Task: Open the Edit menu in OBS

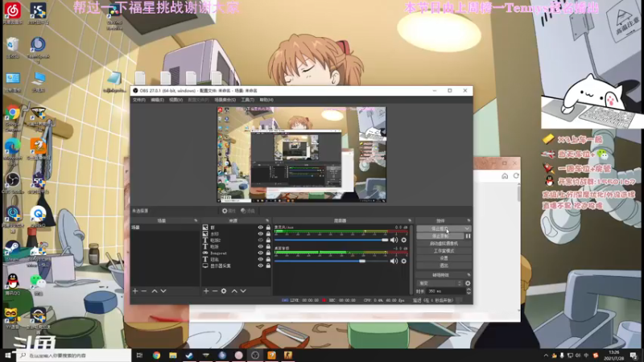Action: (x=157, y=100)
